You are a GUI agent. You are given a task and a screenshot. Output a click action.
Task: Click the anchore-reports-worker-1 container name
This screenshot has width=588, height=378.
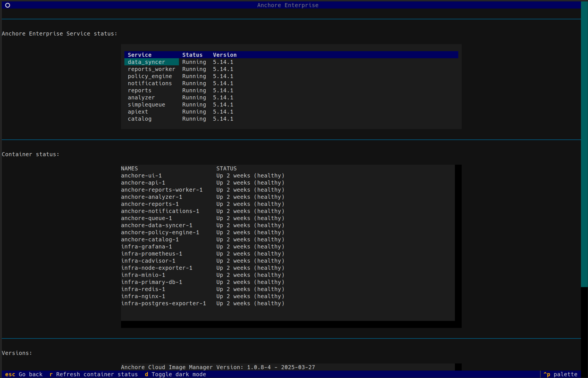(162, 190)
